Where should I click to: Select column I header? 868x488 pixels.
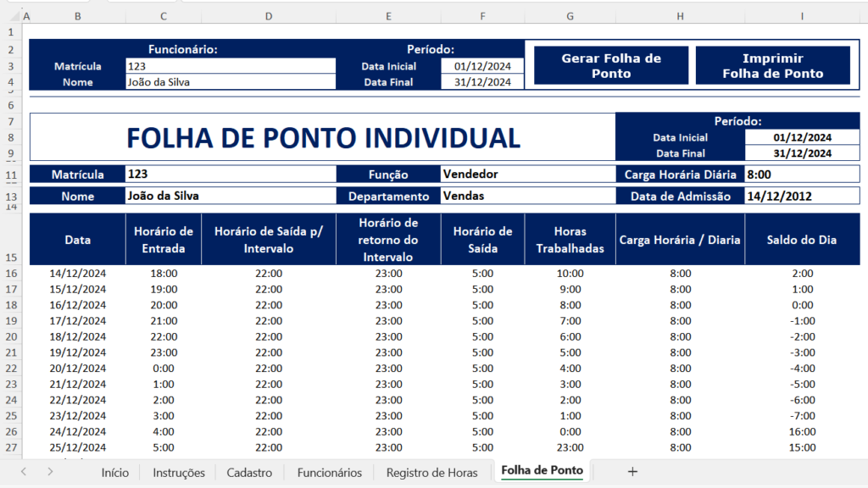pos(802,17)
